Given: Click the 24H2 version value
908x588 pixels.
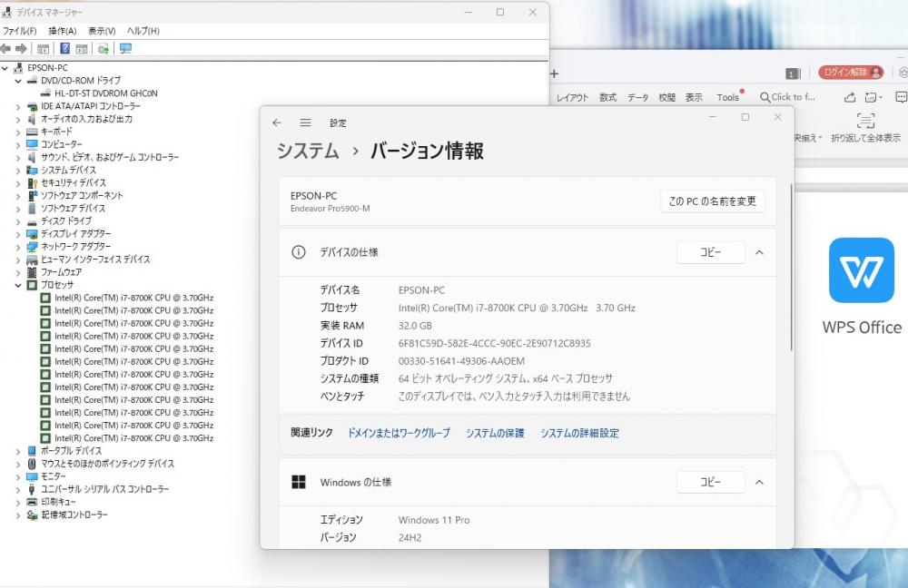Looking at the screenshot, I should click(410, 538).
